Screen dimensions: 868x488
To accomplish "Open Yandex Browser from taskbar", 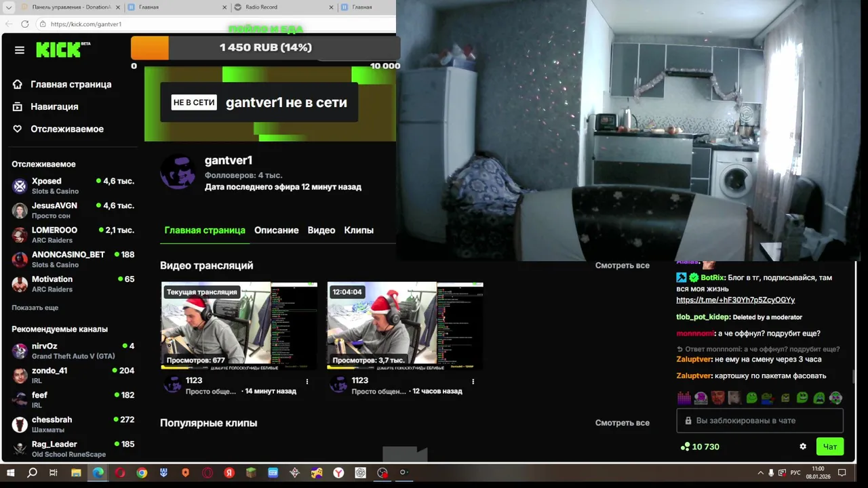I will pyautogui.click(x=338, y=472).
